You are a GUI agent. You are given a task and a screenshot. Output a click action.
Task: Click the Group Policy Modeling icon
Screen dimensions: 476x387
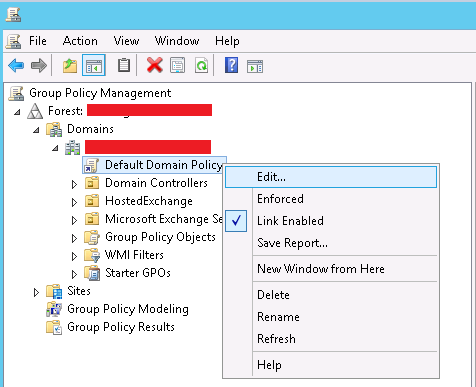54,309
